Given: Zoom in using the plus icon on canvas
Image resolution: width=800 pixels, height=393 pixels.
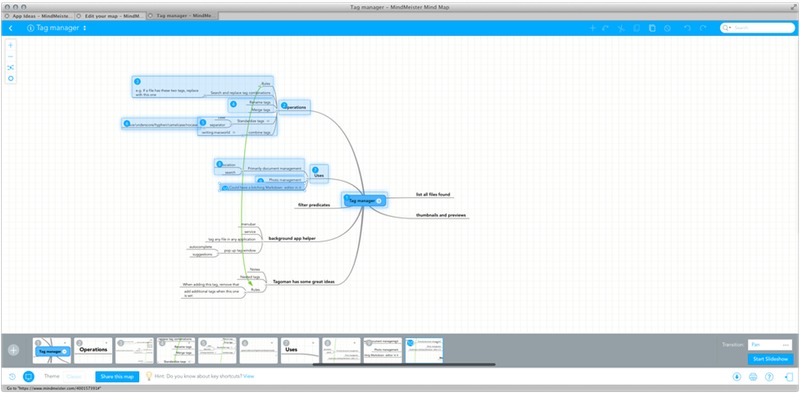Looking at the screenshot, I should coord(11,45).
